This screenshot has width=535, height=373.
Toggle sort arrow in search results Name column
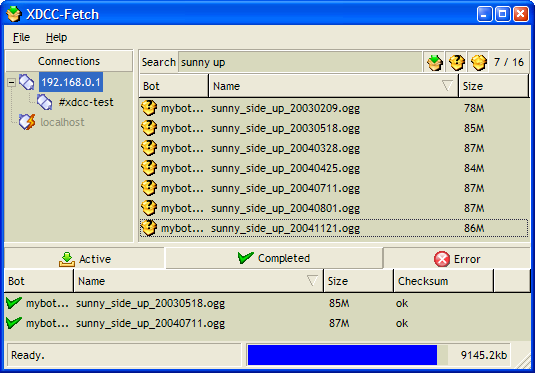[x=447, y=85]
